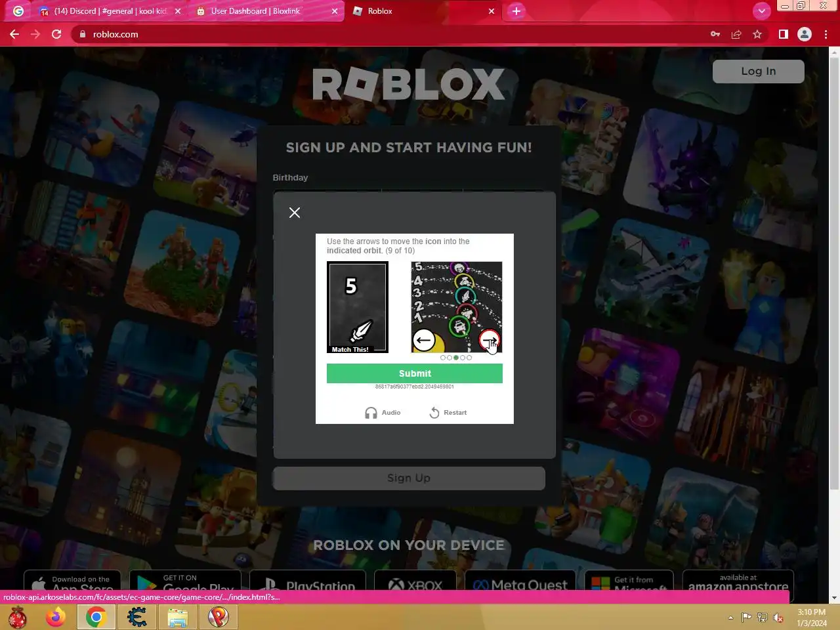
Task: Restart the captcha challenge
Action: (448, 413)
